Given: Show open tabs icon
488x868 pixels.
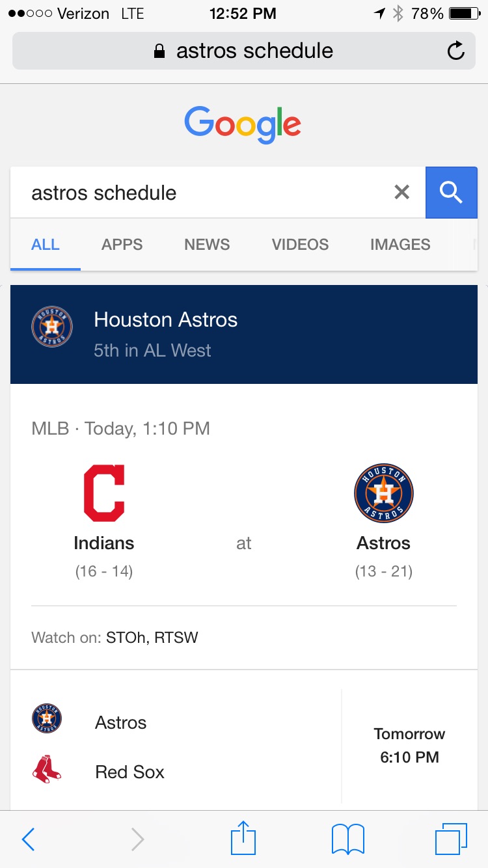Looking at the screenshot, I should (x=450, y=839).
